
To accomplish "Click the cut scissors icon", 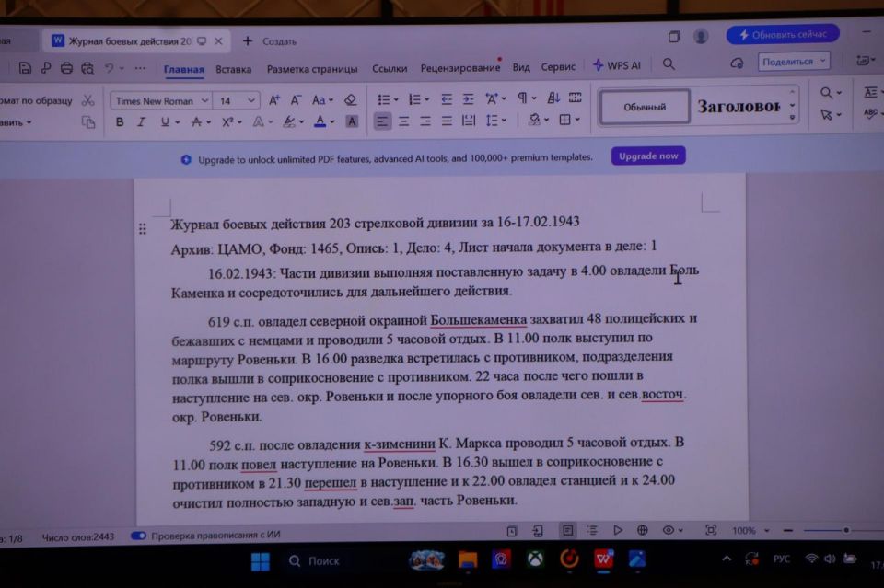I will click(x=88, y=99).
